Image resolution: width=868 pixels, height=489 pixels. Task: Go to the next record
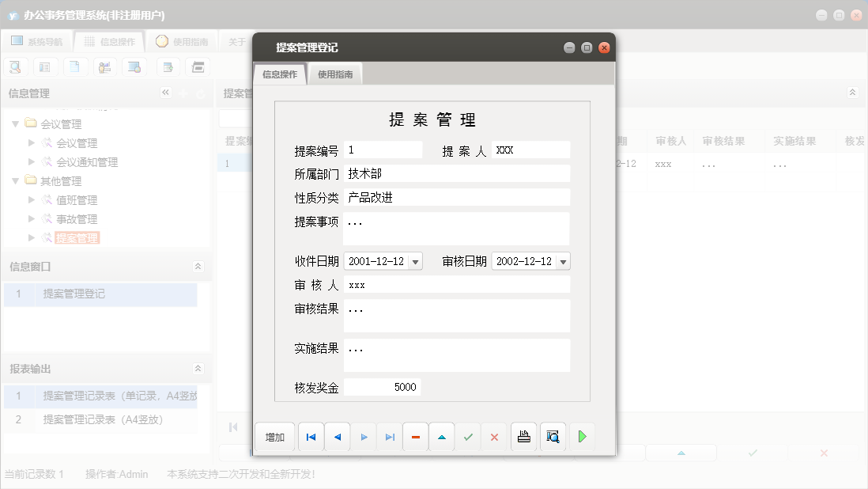(363, 436)
